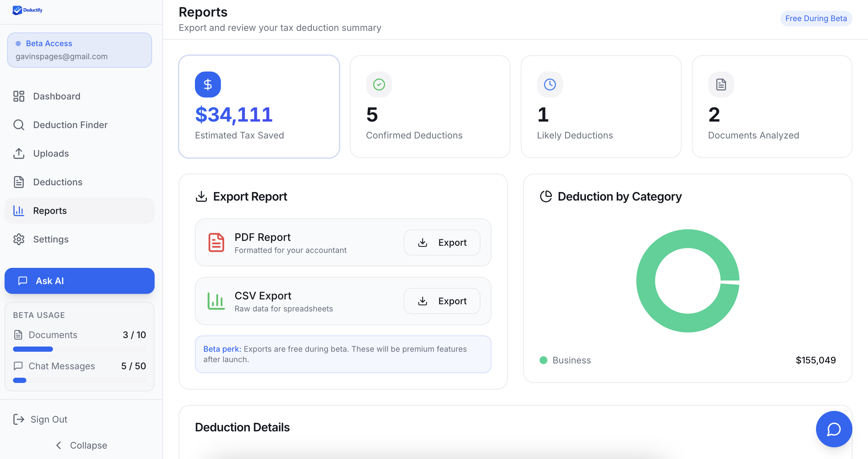Viewport: 868px width, 459px height.
Task: Go to Deduction Finder page
Action: point(70,125)
